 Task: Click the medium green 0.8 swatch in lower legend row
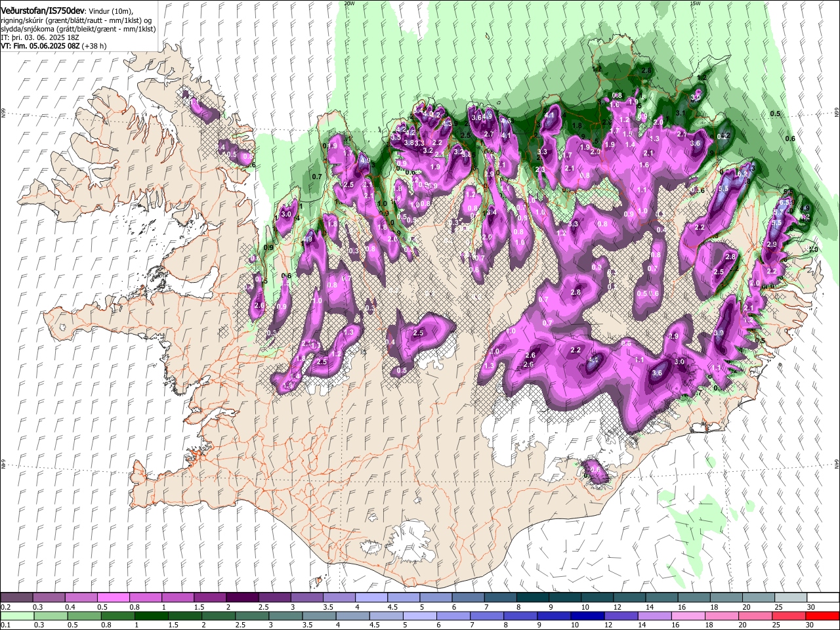coord(117,616)
